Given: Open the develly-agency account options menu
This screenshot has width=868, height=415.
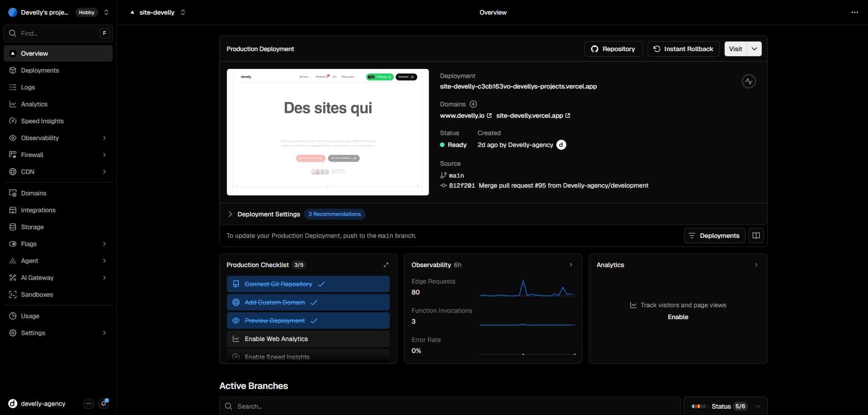Looking at the screenshot, I should tap(89, 404).
